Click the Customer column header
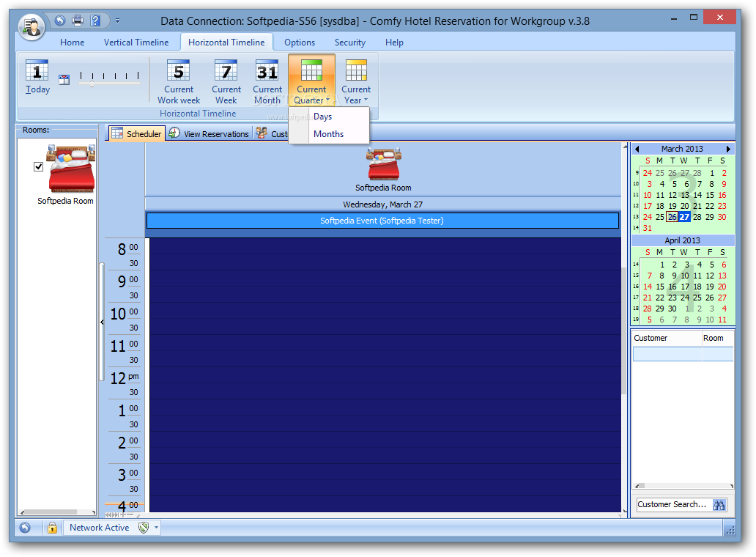The height and width of the screenshot is (557, 756). [667, 338]
